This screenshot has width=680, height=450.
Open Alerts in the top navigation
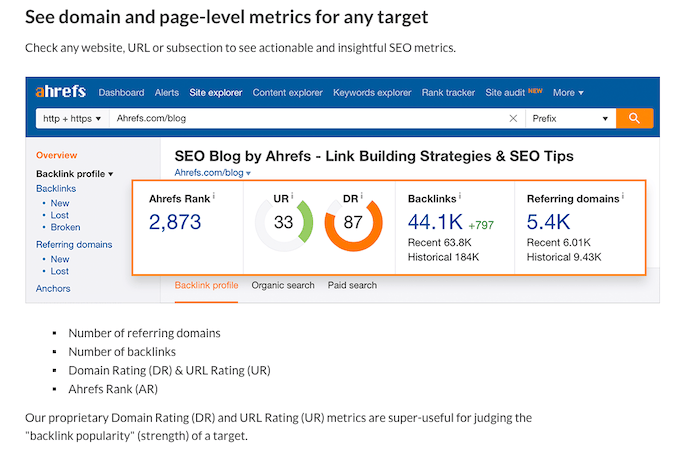click(167, 92)
